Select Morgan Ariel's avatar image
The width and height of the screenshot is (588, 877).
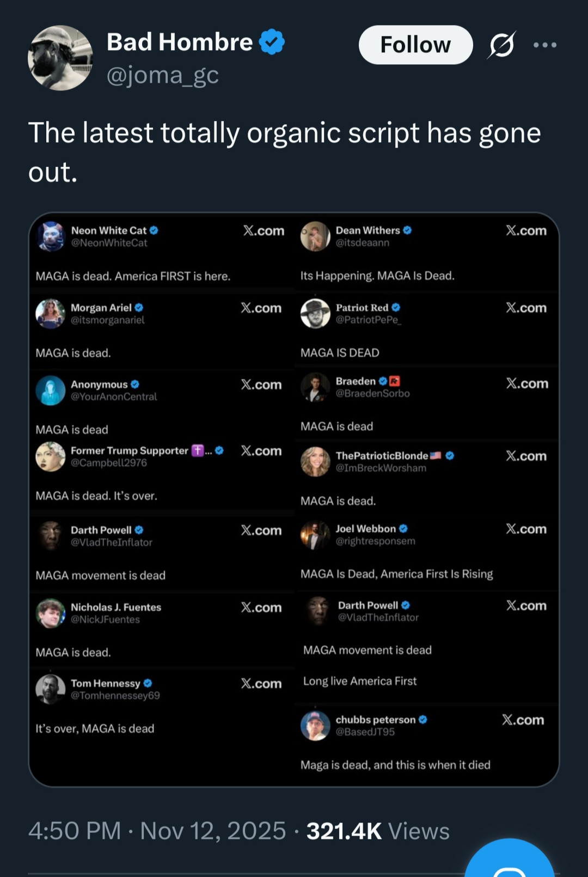coord(51,314)
